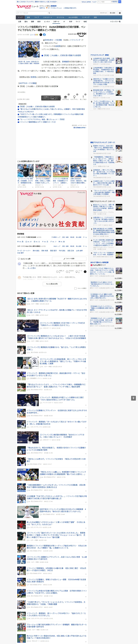Viewport: 138px width, 644px height.
Task: Click the Yahoo! JAPAN ニュース logo
Action: click(x=27, y=7)
